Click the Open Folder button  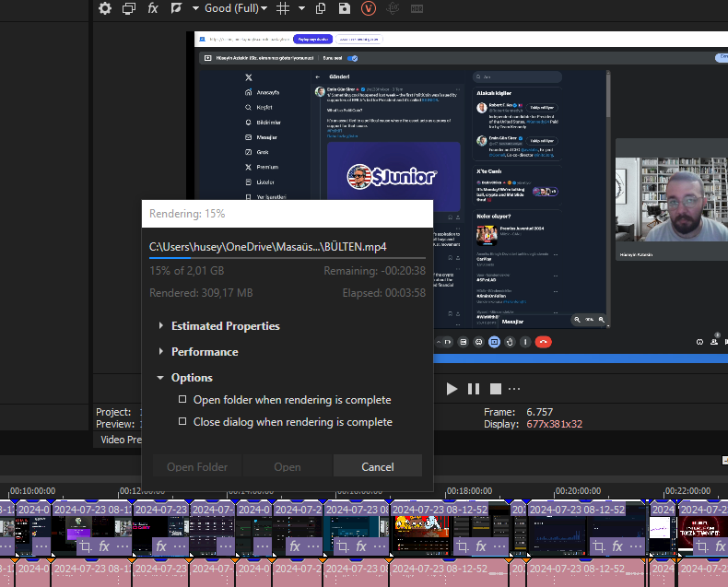197,466
